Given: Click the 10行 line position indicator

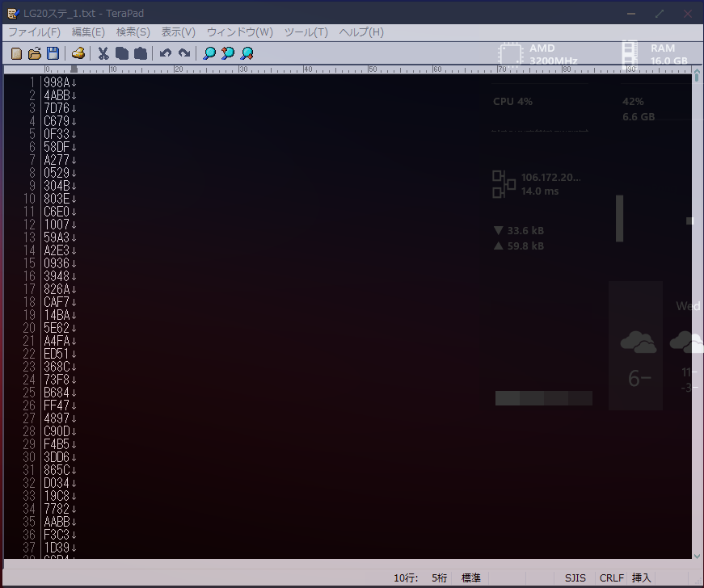Looking at the screenshot, I should [406, 578].
